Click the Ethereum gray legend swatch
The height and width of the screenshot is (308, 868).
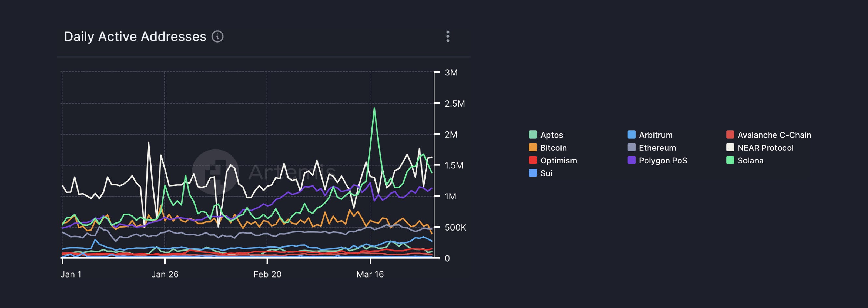[631, 147]
